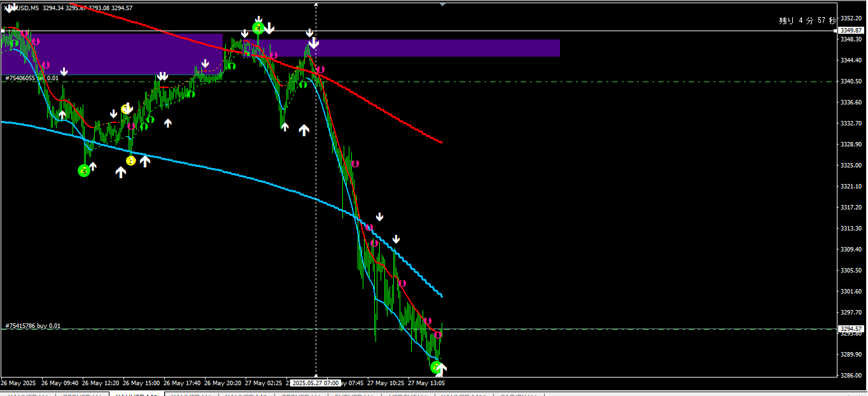Select the #75415786 buy 0.01 order label

pyautogui.click(x=33, y=326)
